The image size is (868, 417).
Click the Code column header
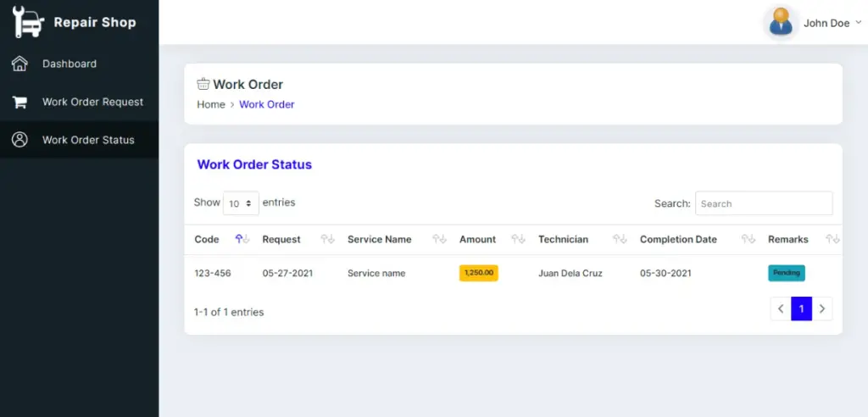pyautogui.click(x=207, y=239)
